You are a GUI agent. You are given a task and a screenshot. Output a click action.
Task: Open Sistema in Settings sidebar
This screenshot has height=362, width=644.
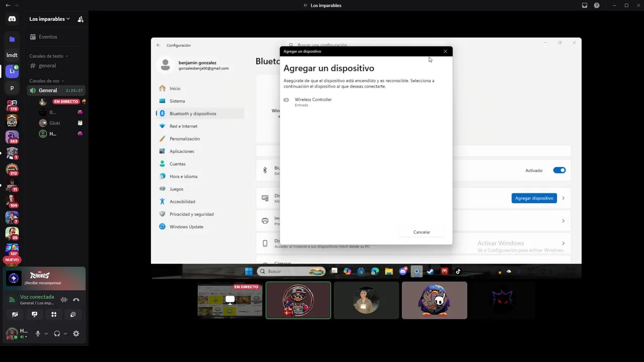pyautogui.click(x=200, y=101)
